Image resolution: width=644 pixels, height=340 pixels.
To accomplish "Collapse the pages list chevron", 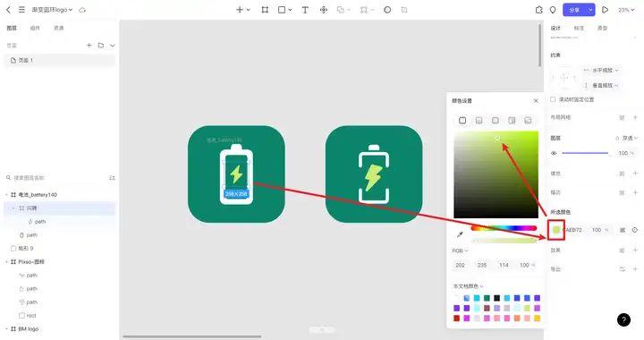I will [112, 45].
